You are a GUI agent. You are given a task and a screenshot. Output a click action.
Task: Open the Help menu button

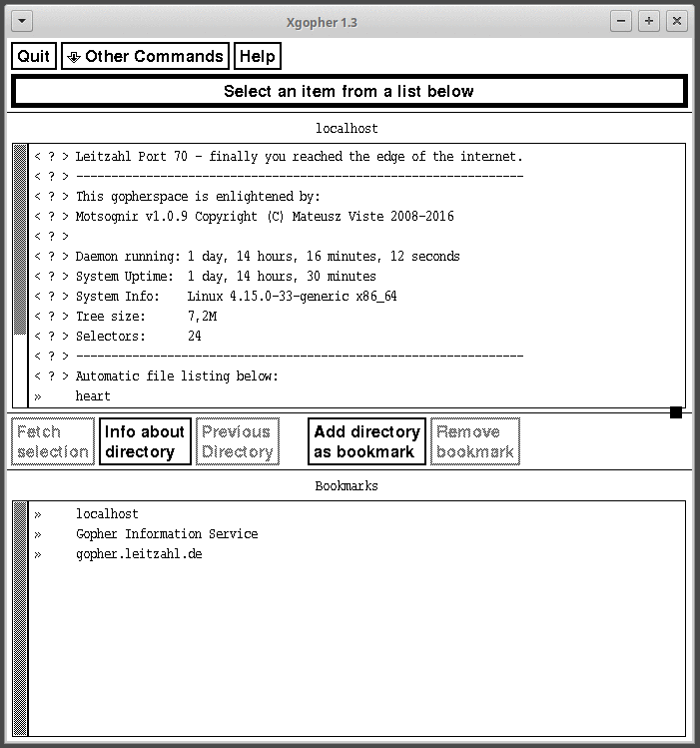[257, 56]
